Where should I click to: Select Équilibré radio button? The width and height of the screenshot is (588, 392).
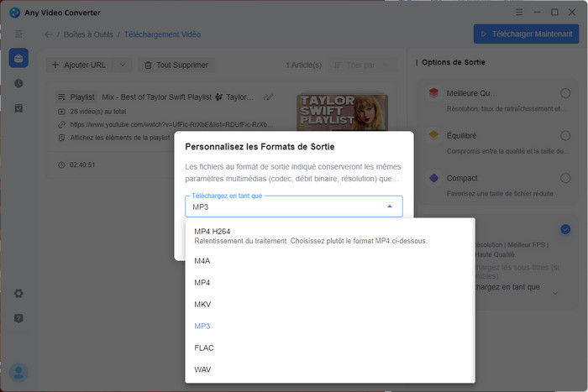click(565, 136)
